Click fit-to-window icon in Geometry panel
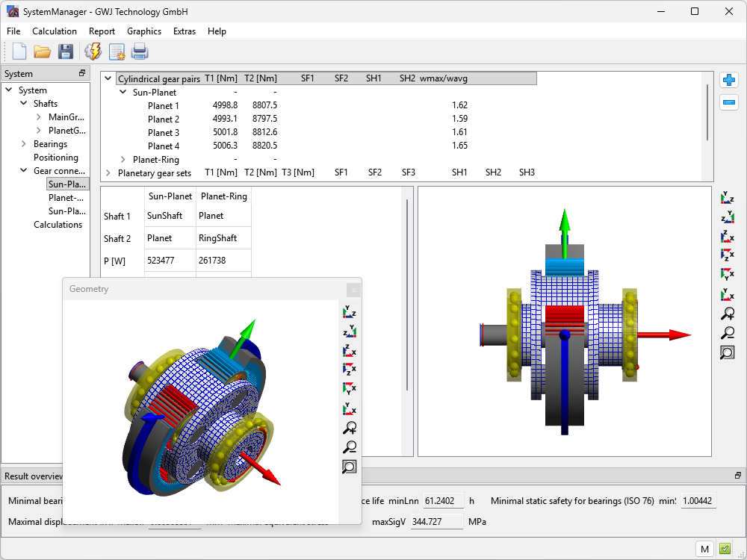This screenshot has width=747, height=560. click(349, 467)
